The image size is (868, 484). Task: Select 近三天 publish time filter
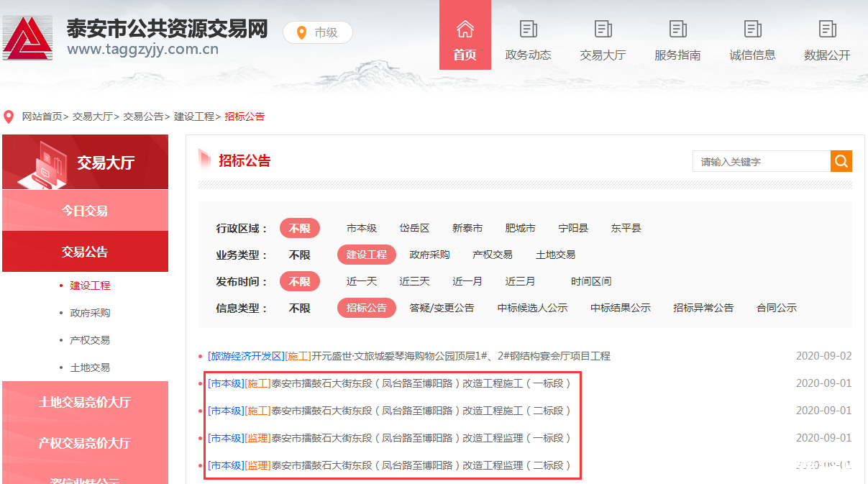click(415, 281)
